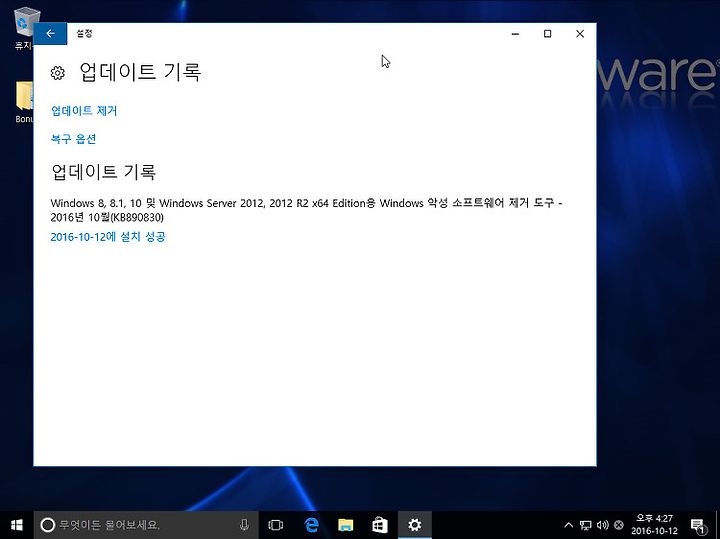Click the 업데이트 기록 section heading

(103, 172)
